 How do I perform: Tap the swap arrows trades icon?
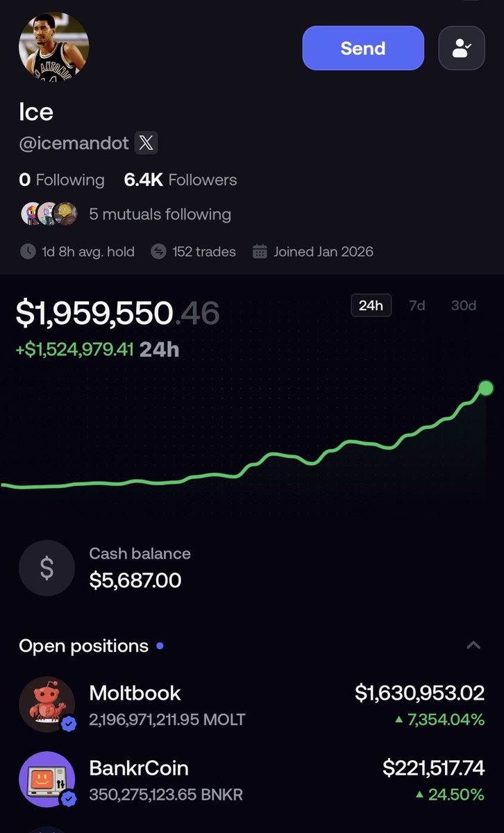click(158, 251)
